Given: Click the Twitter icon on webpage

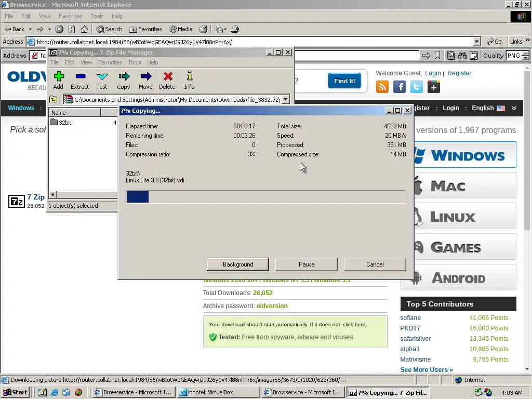Looking at the screenshot, I should coord(417,87).
